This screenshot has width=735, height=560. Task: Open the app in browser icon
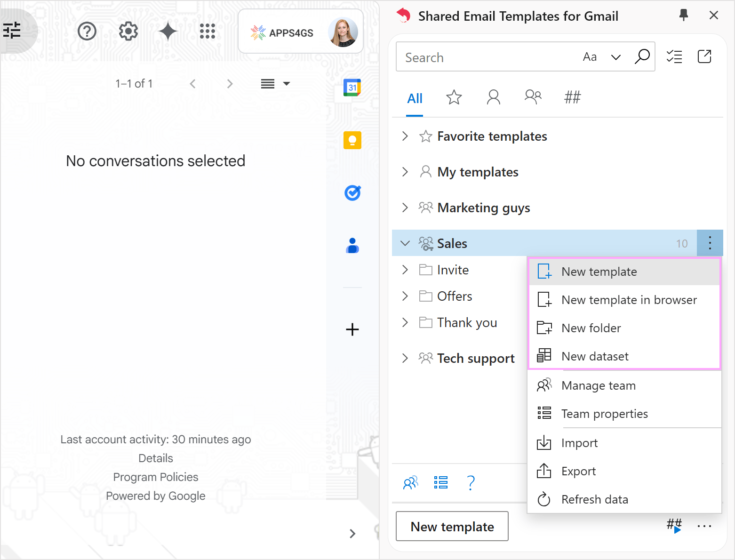(704, 56)
